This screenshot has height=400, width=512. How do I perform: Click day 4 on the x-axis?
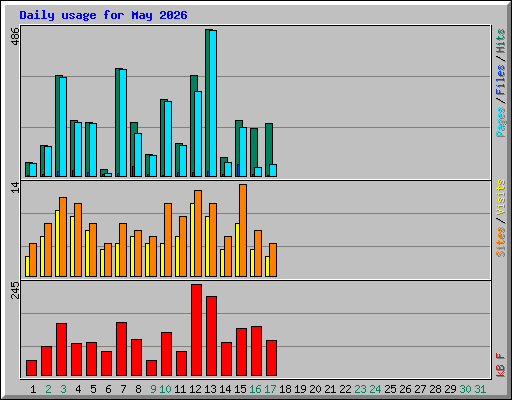(78, 389)
